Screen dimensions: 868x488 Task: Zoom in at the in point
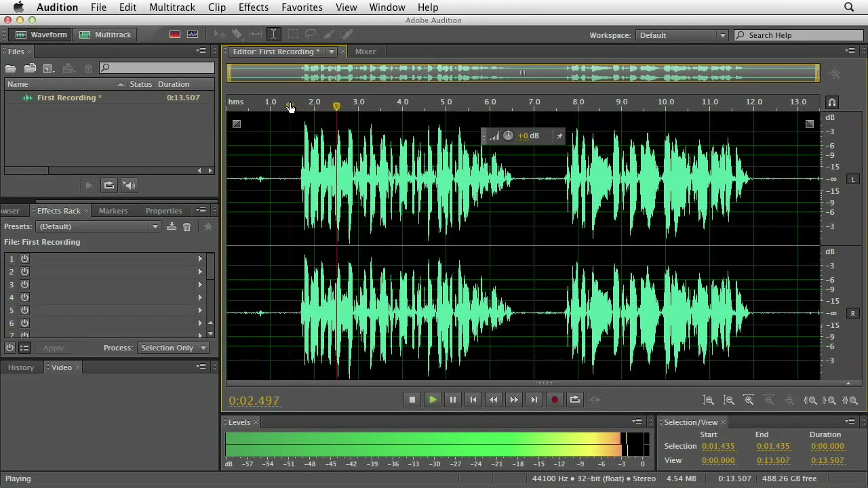810,401
